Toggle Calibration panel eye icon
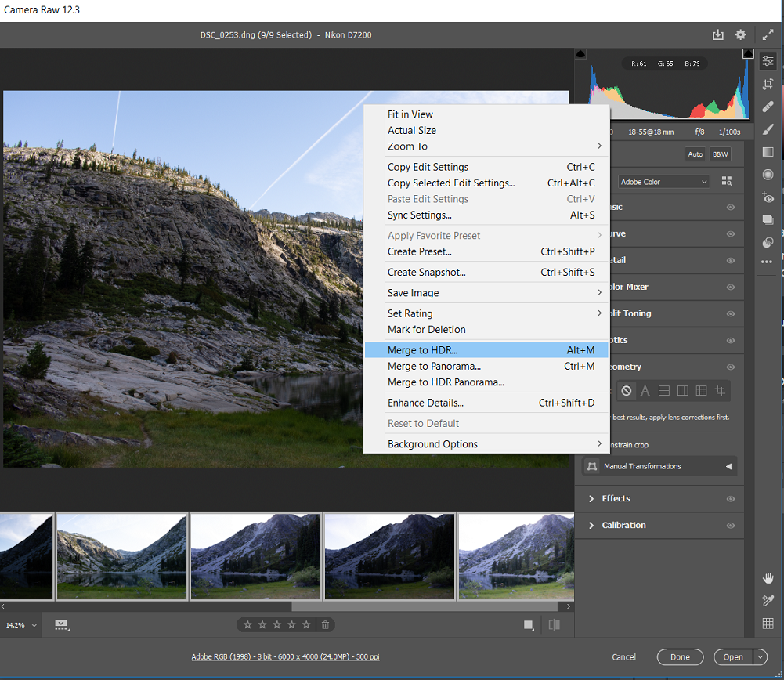The image size is (784, 680). click(730, 526)
